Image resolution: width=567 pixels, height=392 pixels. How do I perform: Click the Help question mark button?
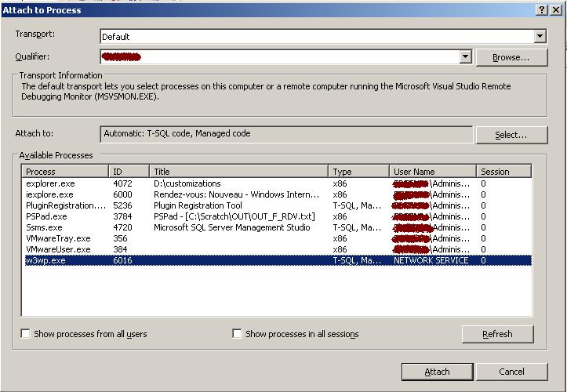tap(542, 9)
